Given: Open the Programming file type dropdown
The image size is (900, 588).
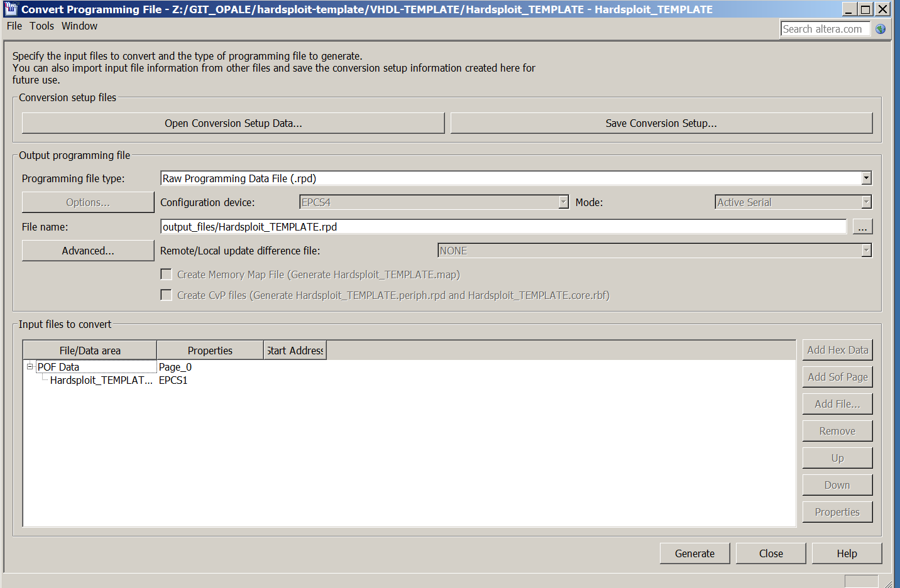Looking at the screenshot, I should pos(866,178).
